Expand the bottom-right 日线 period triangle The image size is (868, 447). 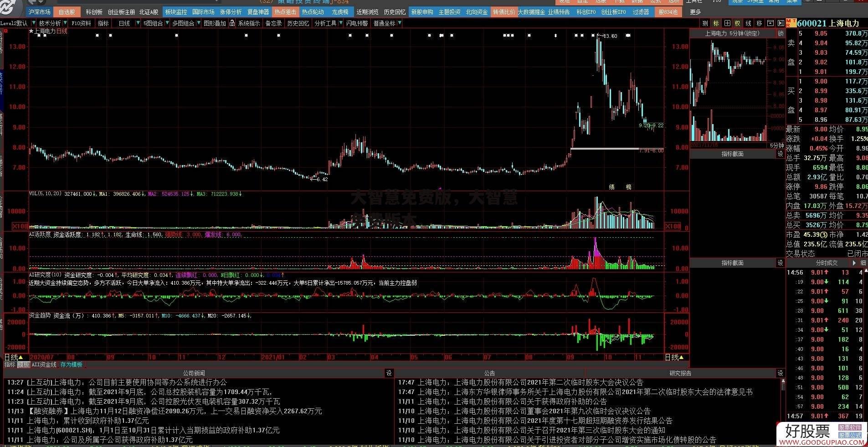coord(682,357)
